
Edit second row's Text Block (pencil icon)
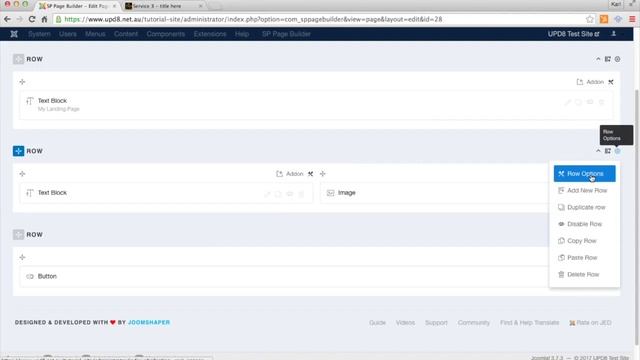267,194
